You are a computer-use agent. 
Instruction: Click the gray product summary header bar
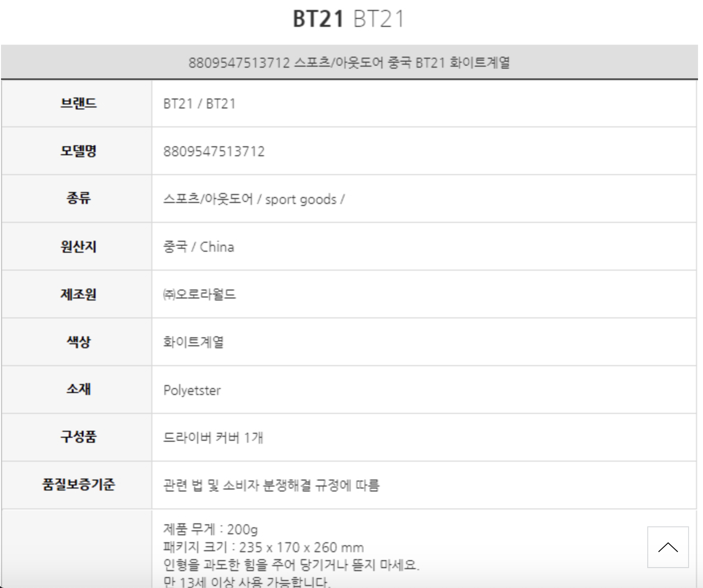(x=349, y=63)
